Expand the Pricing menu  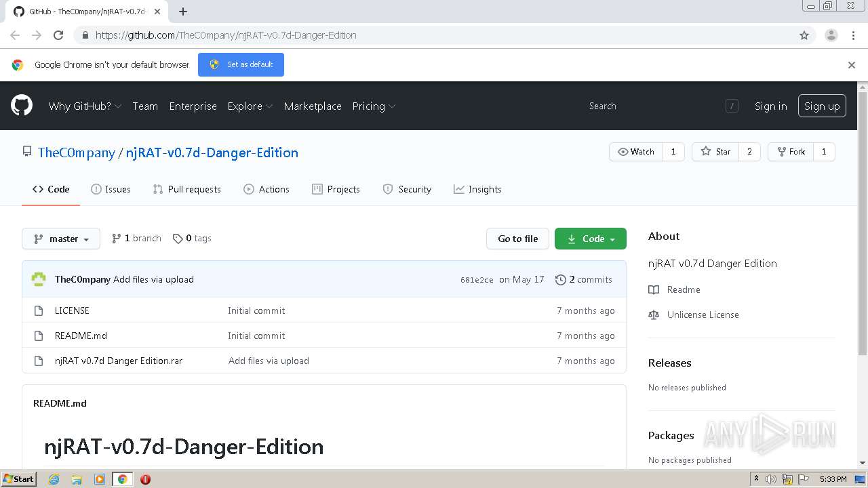point(374,106)
